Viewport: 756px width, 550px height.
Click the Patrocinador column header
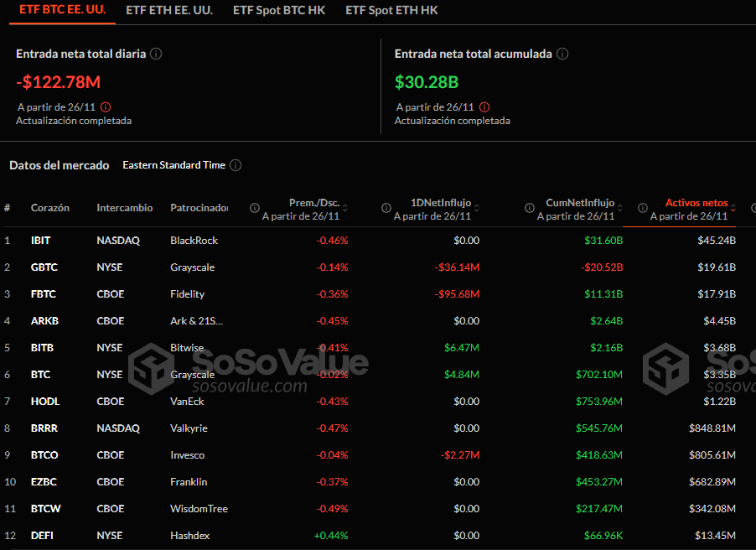click(x=199, y=208)
